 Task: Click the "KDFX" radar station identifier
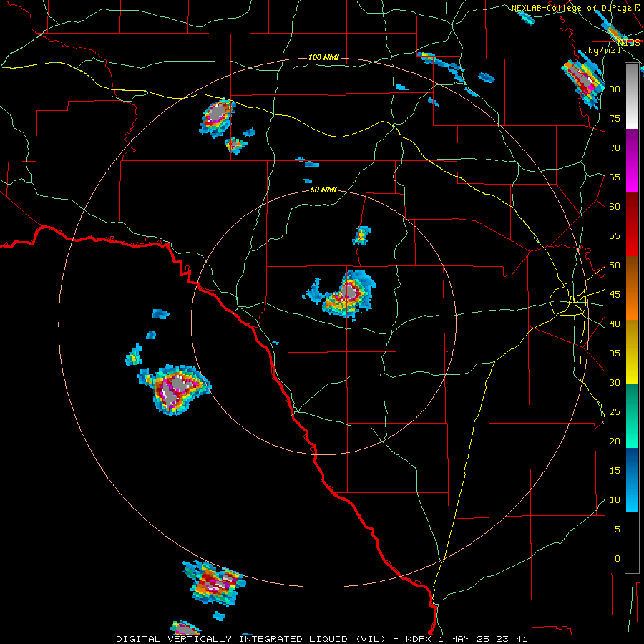420,639
